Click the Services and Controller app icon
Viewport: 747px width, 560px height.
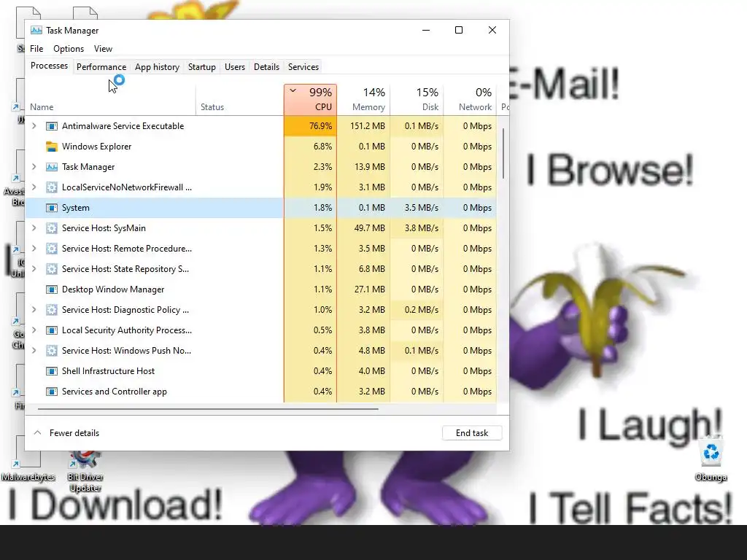[x=52, y=392]
